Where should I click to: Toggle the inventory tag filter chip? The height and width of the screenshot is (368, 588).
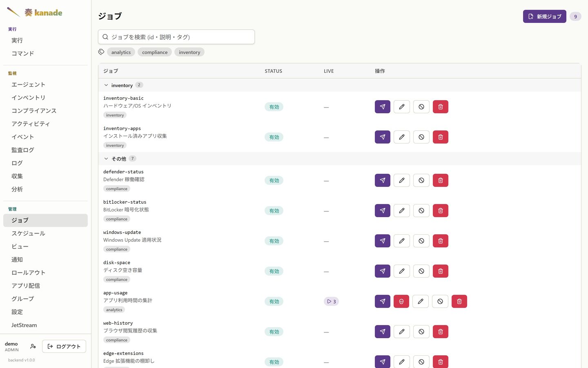pos(189,52)
